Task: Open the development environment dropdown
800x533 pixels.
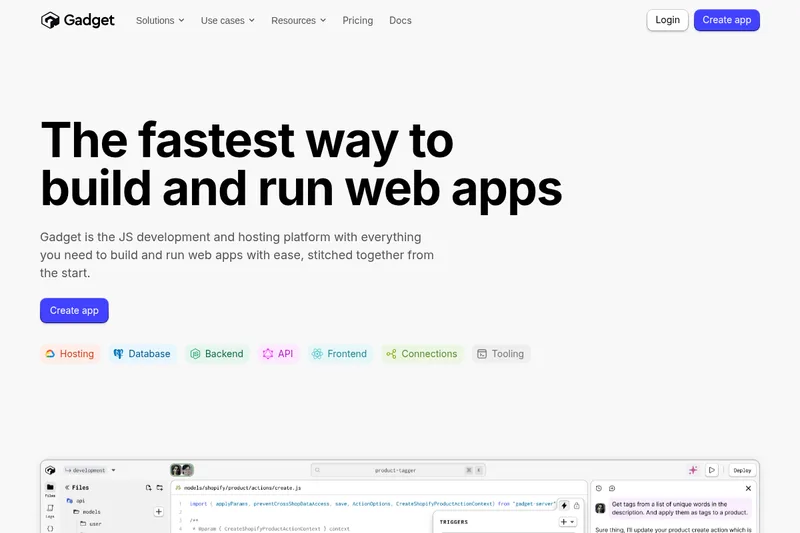Action: coord(90,470)
